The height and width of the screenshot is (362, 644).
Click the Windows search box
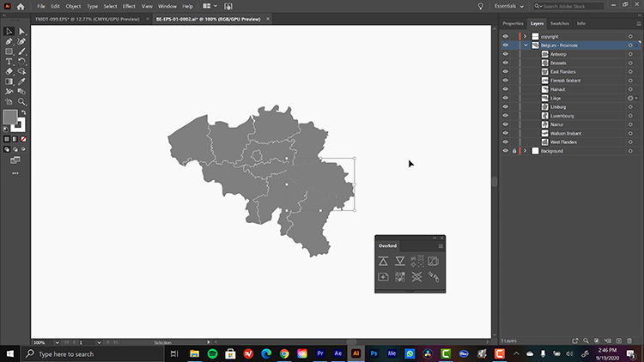click(x=92, y=353)
